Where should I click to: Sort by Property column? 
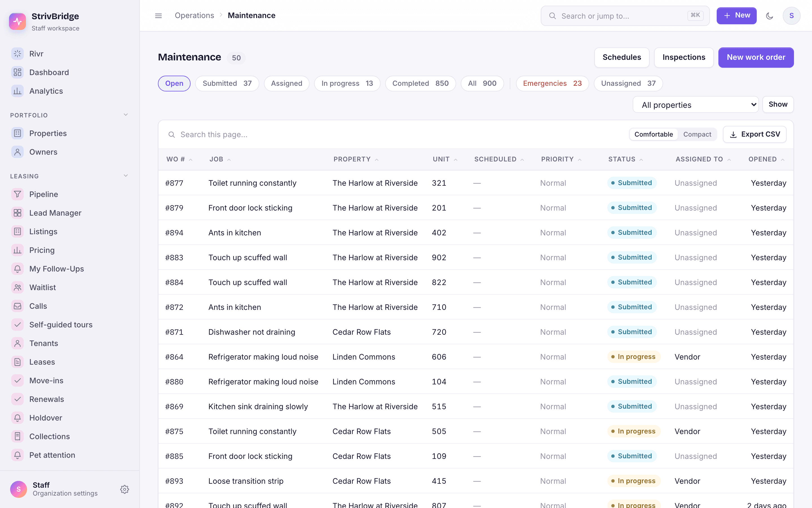pyautogui.click(x=356, y=159)
